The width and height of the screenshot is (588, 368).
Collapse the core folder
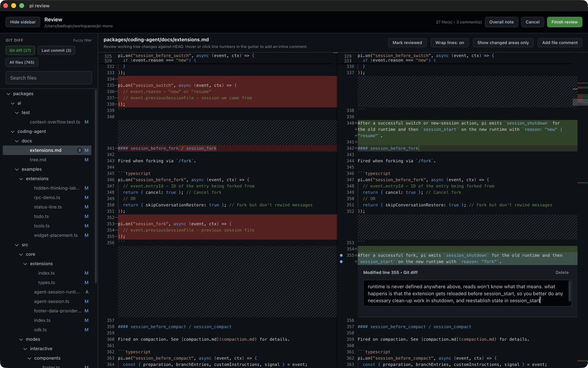tap(21, 254)
